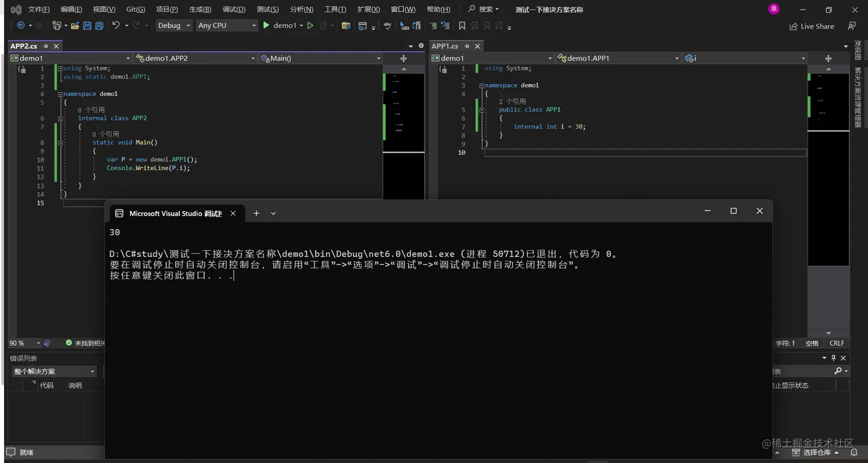Pin the error list panel
Viewport: 868px width, 463px height.
pyautogui.click(x=834, y=358)
